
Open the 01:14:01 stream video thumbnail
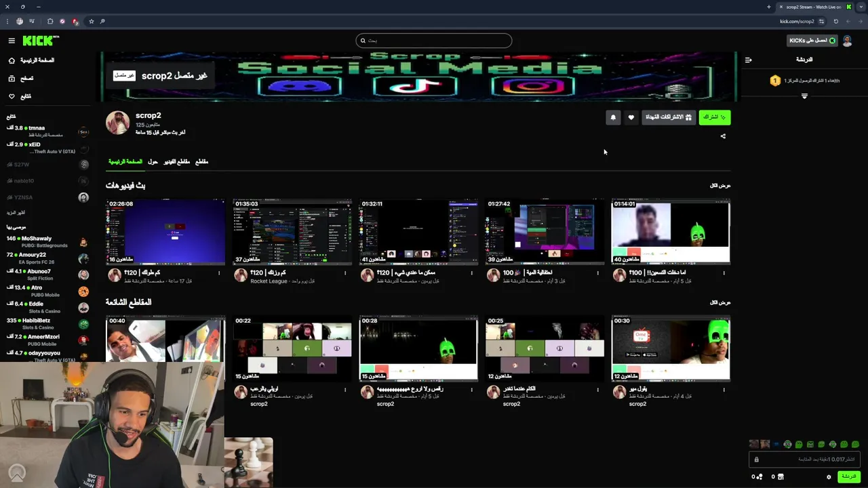[671, 231]
